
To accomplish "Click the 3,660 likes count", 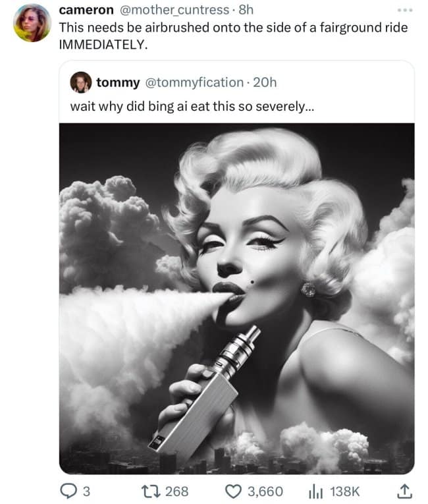I will pyautogui.click(x=267, y=490).
